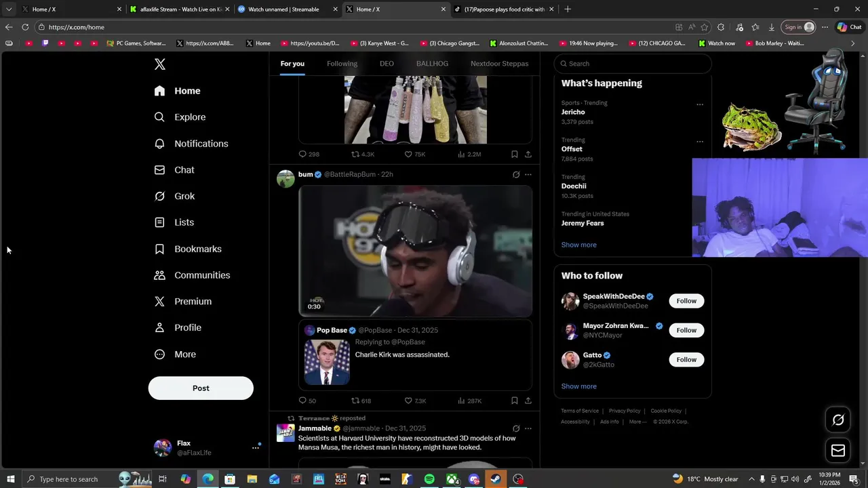Go to Home in X sidebar
This screenshot has width=868, height=488.
[x=178, y=91]
